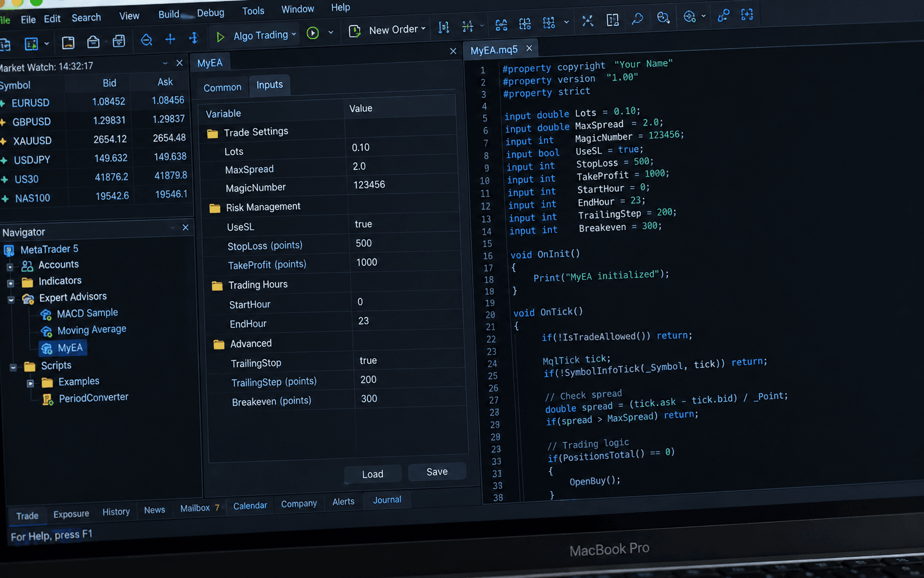Select MyEA in the Navigator tree

(64, 348)
